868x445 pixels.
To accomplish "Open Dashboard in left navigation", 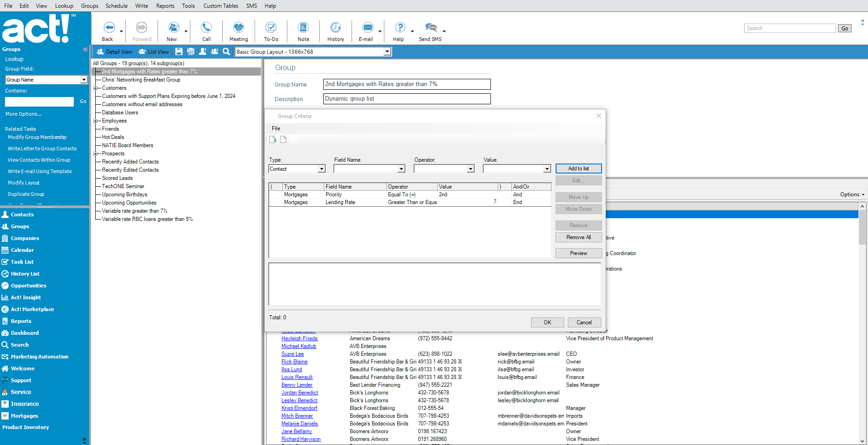I will 25,333.
